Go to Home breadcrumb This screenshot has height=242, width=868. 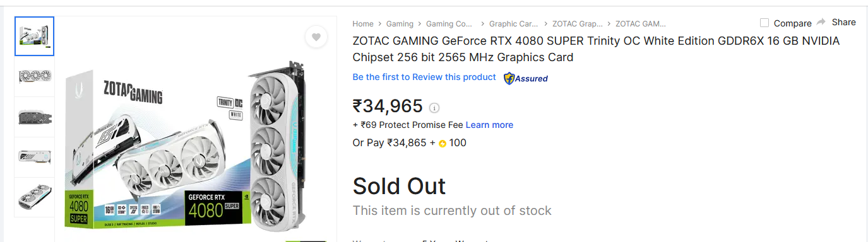click(363, 24)
